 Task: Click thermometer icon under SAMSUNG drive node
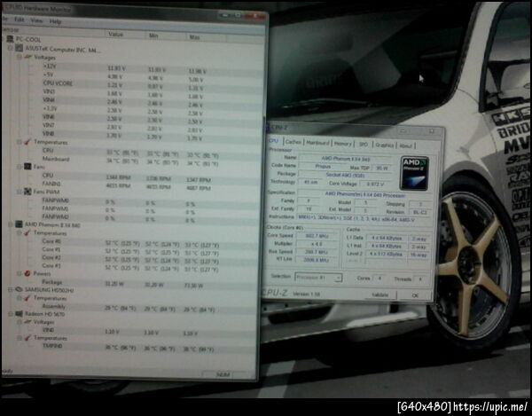27,298
